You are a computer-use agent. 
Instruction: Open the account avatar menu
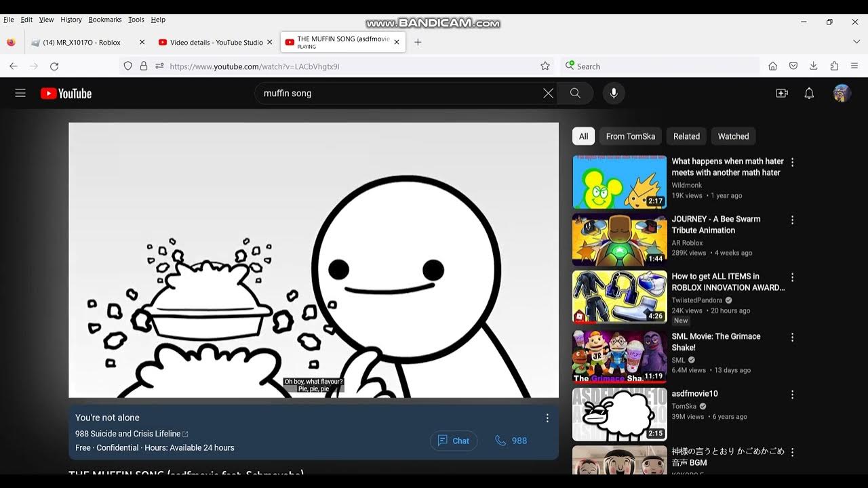(842, 94)
